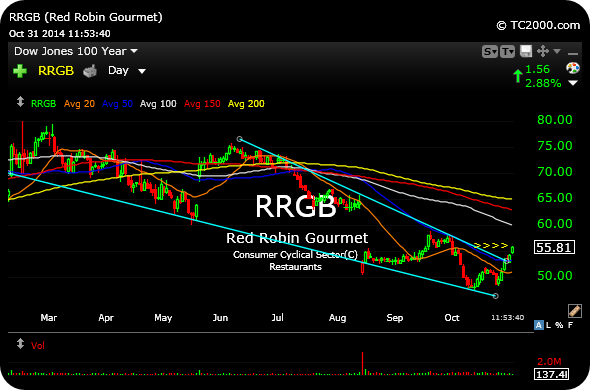Click the green plus add-indicator icon

pyautogui.click(x=20, y=71)
